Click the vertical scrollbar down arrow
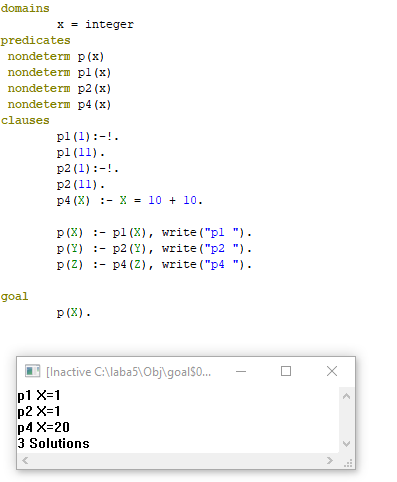Image resolution: width=397 pixels, height=482 pixels. [346, 444]
